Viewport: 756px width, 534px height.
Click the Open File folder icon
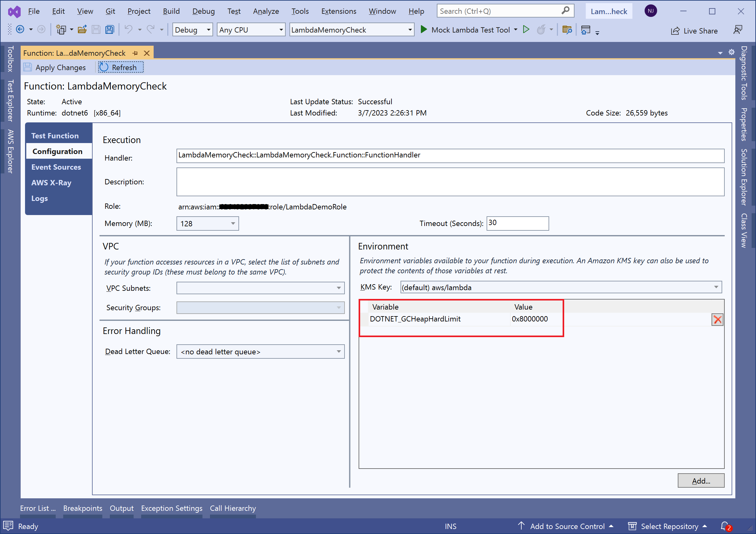82,30
